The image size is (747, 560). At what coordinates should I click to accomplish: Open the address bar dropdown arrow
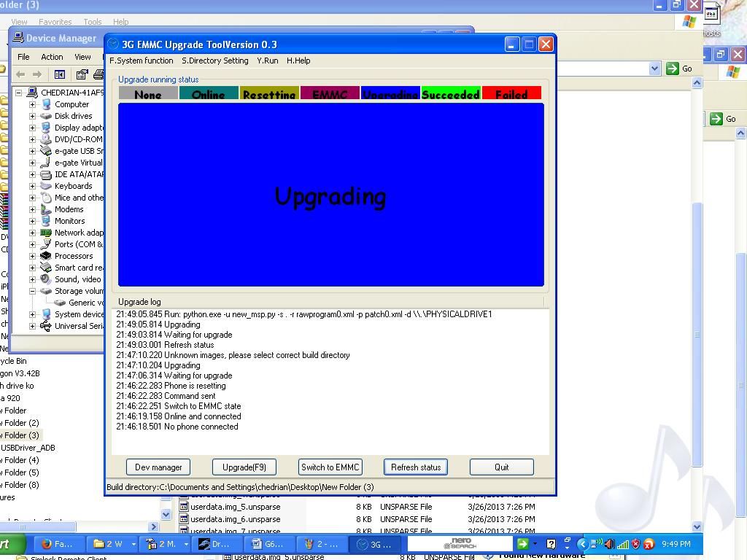coord(654,69)
